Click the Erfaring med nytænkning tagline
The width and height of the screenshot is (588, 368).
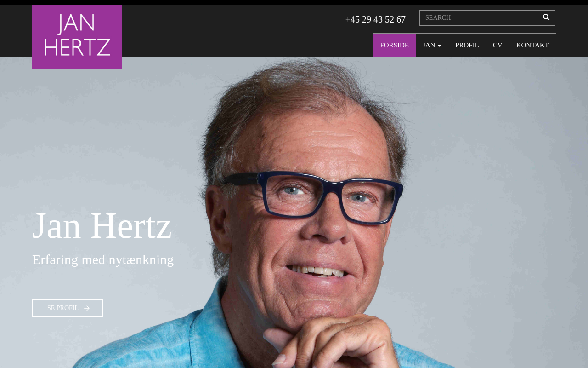coord(103,259)
